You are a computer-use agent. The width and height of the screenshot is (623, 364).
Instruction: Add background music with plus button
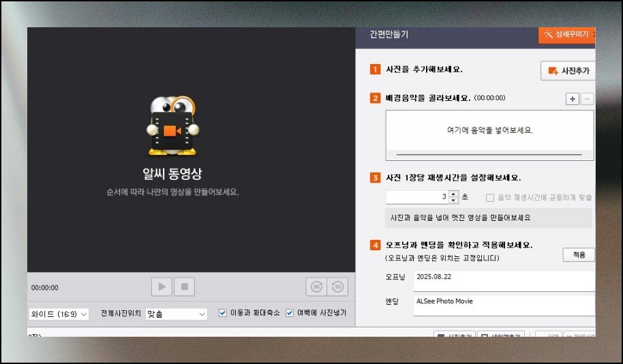(572, 99)
